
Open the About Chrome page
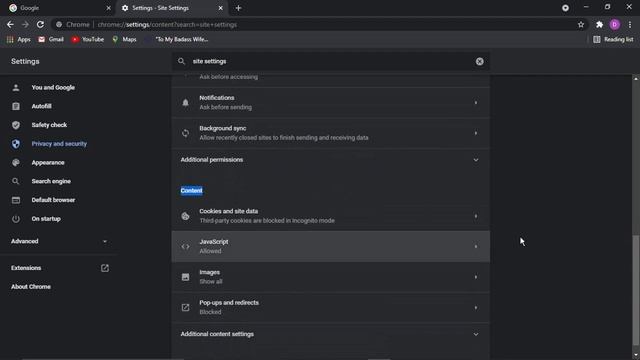31,287
